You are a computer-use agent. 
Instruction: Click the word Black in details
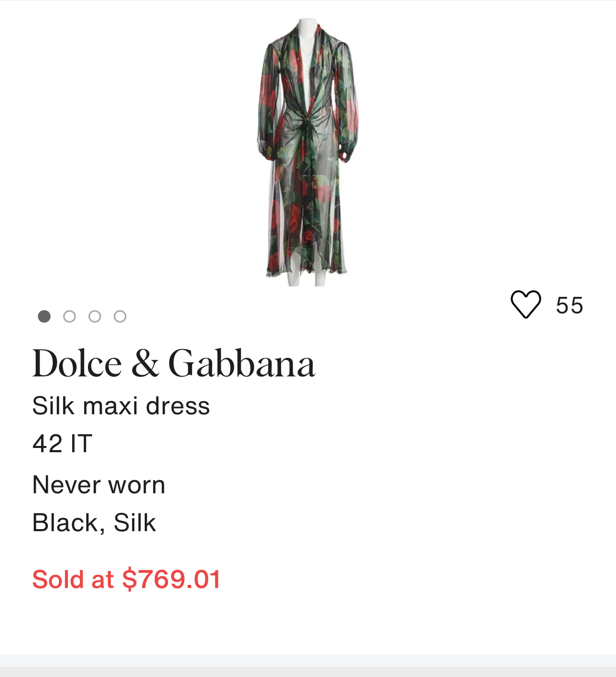[65, 523]
